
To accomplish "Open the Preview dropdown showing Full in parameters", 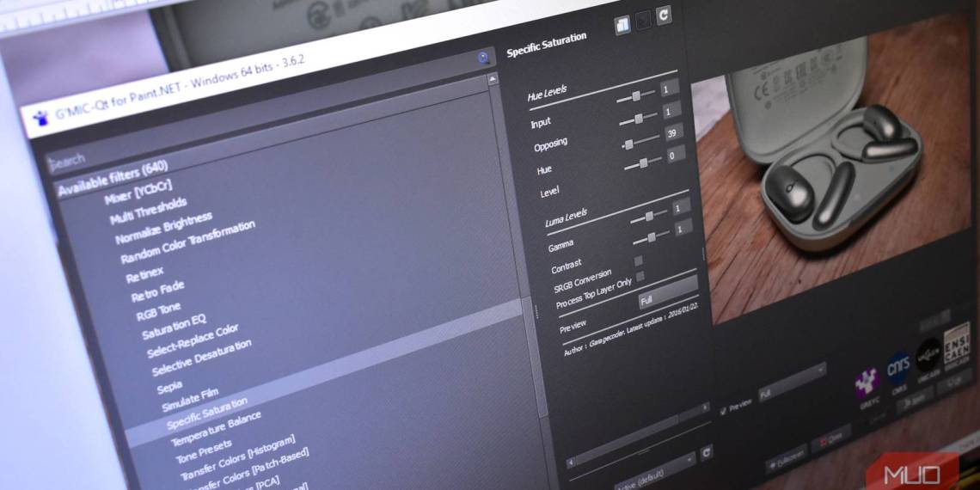I will tap(667, 293).
